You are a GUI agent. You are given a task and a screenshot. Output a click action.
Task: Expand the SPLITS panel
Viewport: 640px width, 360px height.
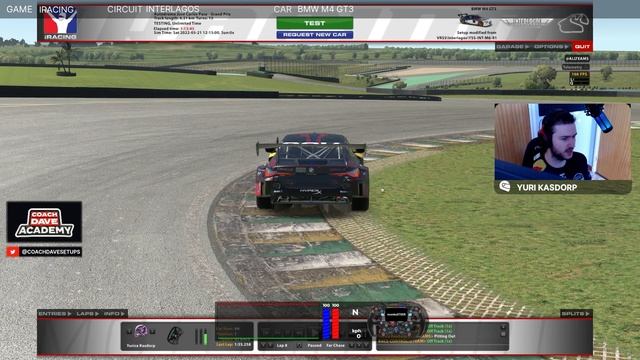point(576,313)
